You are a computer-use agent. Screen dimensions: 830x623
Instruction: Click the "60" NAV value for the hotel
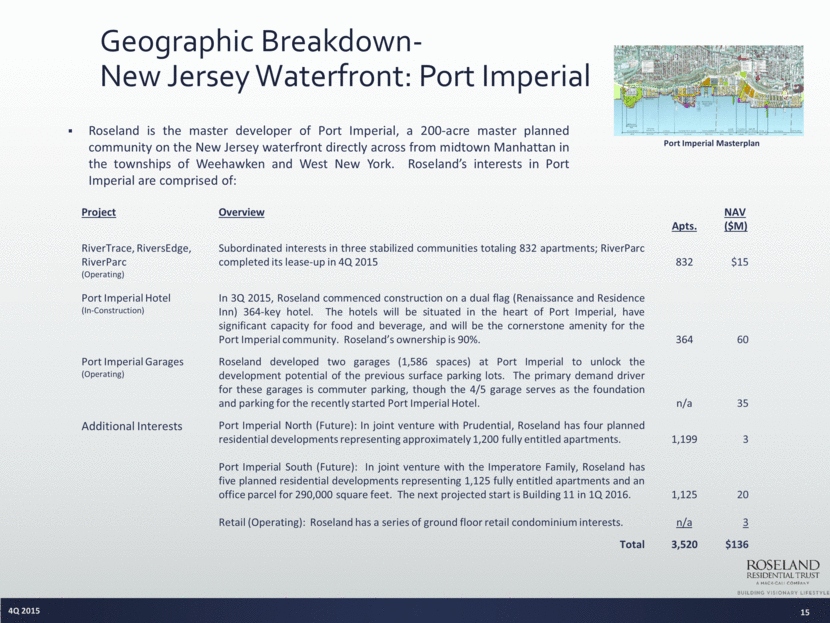(743, 339)
